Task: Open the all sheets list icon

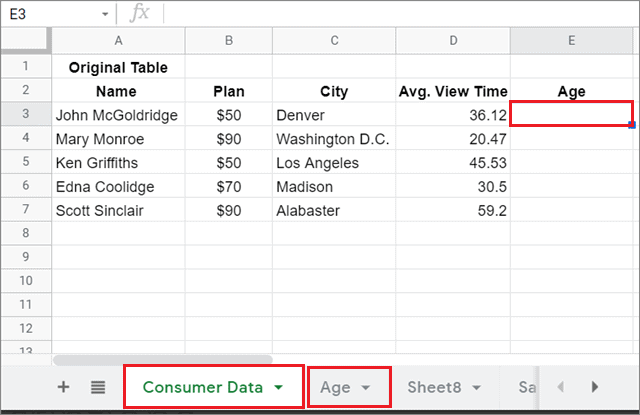Action: coord(97,387)
